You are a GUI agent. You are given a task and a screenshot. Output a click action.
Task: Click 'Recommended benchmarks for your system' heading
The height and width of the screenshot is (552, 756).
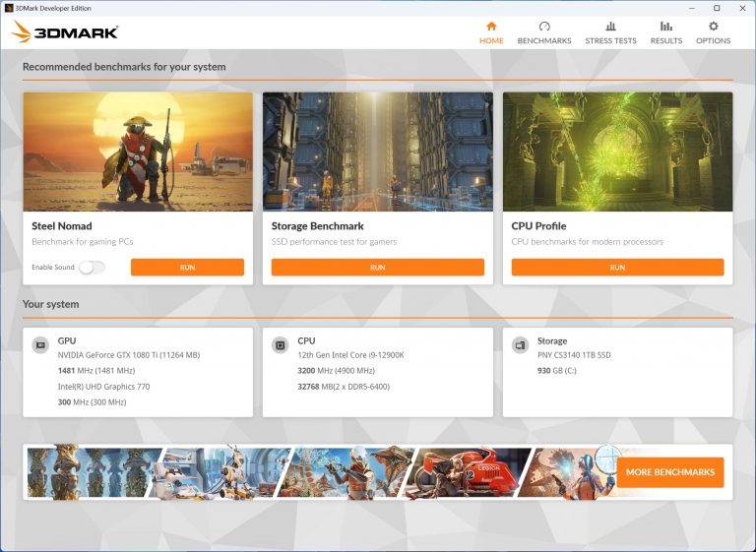tap(124, 67)
